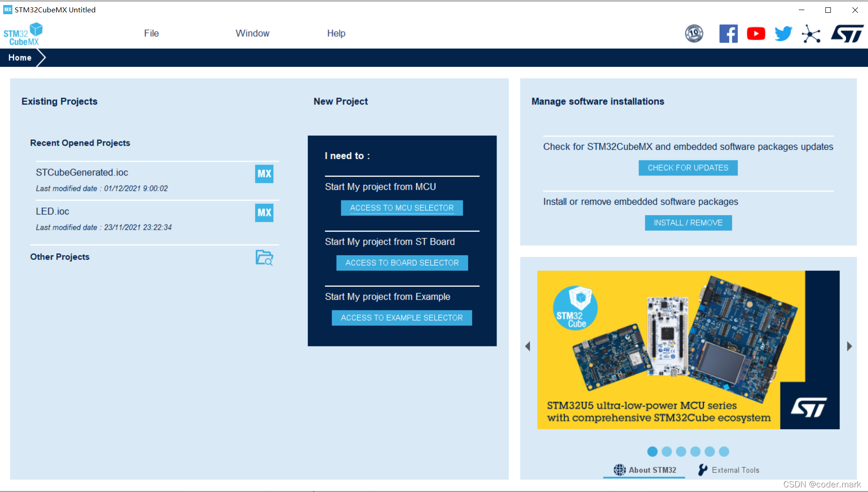Select the sixth carousel dot
The width and height of the screenshot is (868, 492).
724,452
